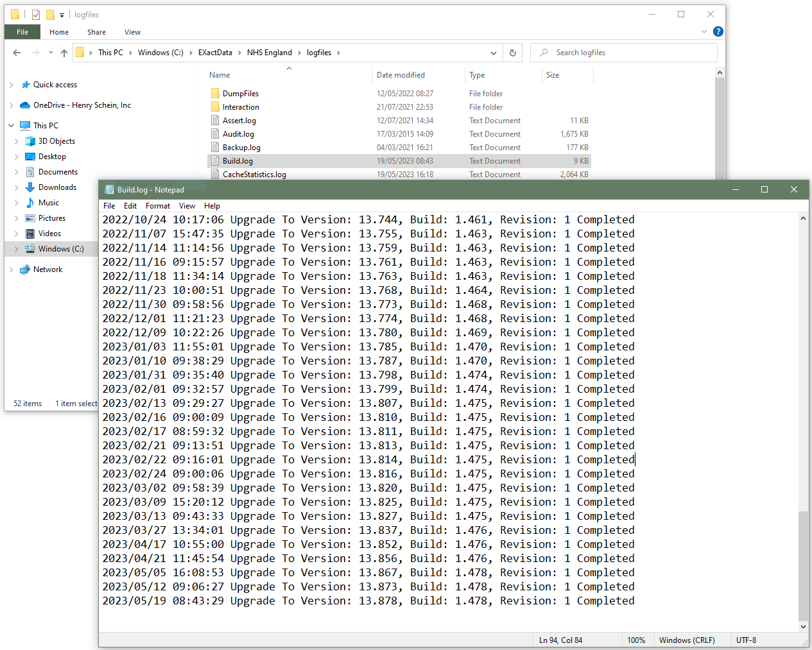Expand the Explorer ribbon chevron
Image resolution: width=812 pixels, height=650 pixels.
click(704, 31)
